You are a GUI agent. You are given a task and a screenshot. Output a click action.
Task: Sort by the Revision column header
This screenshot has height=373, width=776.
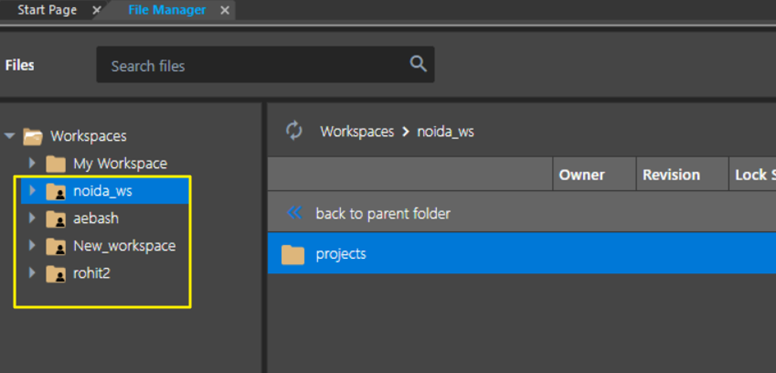coord(671,175)
